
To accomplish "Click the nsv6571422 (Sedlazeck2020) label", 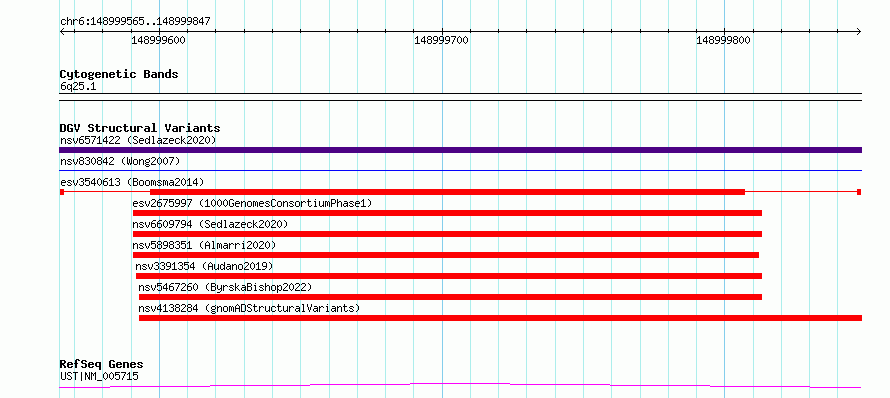I will [138, 140].
